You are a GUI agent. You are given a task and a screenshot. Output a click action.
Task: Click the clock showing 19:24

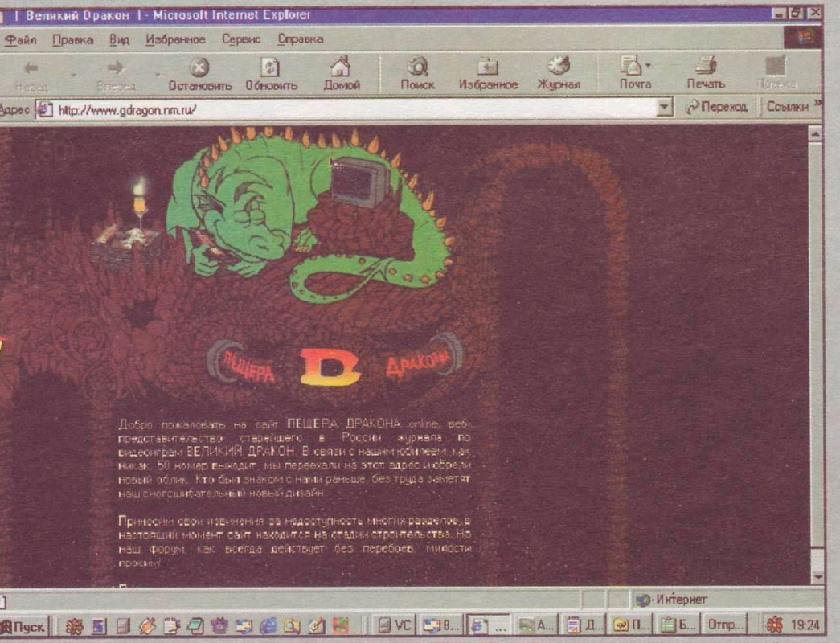click(805, 625)
